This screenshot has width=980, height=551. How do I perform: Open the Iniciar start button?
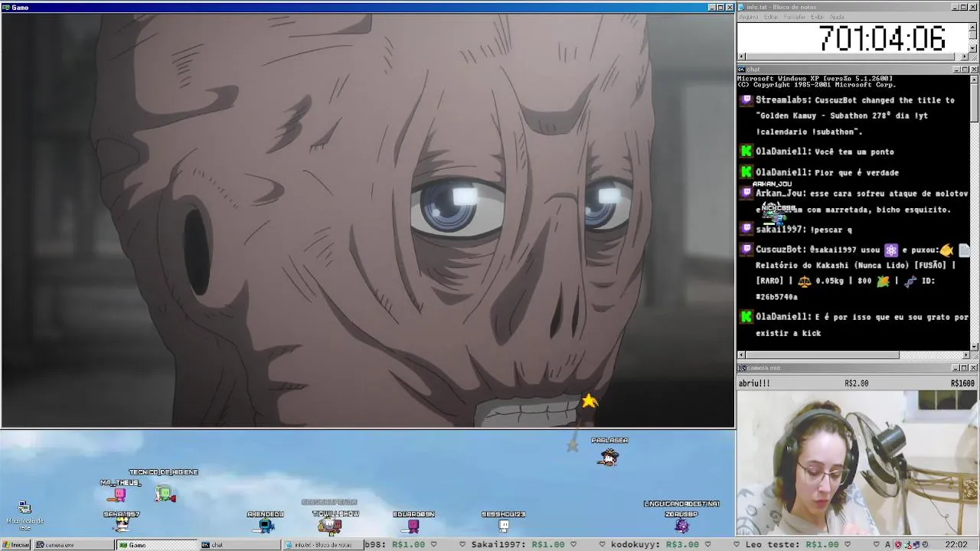pos(16,545)
